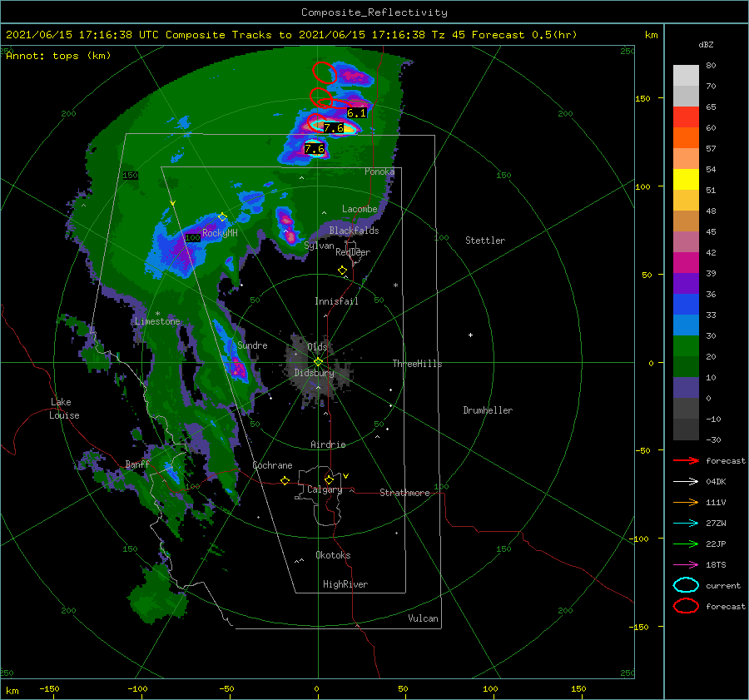Click the Blackfalds town label

[x=354, y=231]
